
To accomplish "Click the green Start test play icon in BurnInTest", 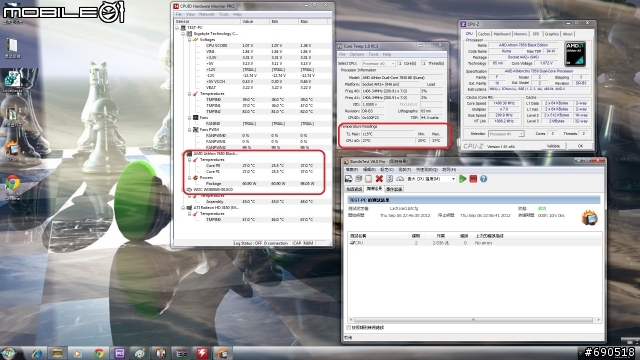I will pos(462,179).
